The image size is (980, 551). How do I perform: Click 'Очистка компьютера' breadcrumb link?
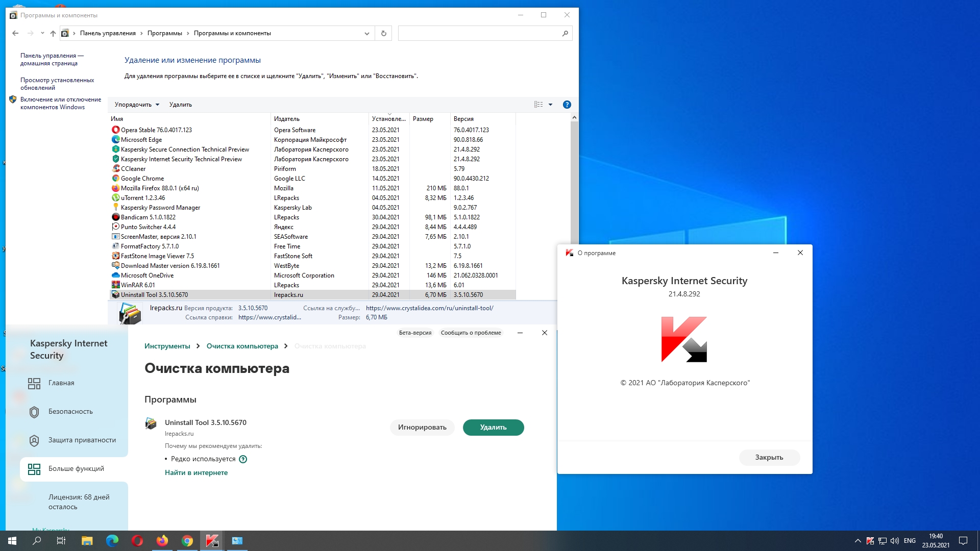click(x=242, y=346)
